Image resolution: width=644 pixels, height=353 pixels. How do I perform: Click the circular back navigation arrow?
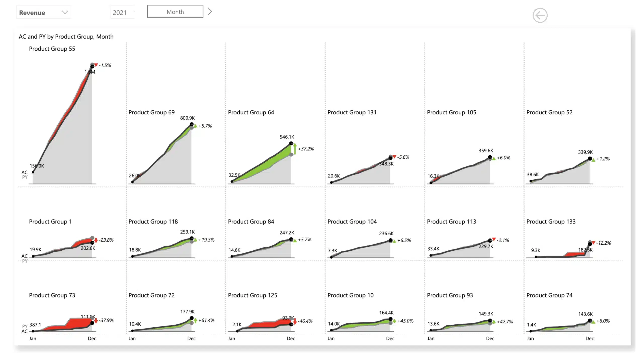[540, 15]
